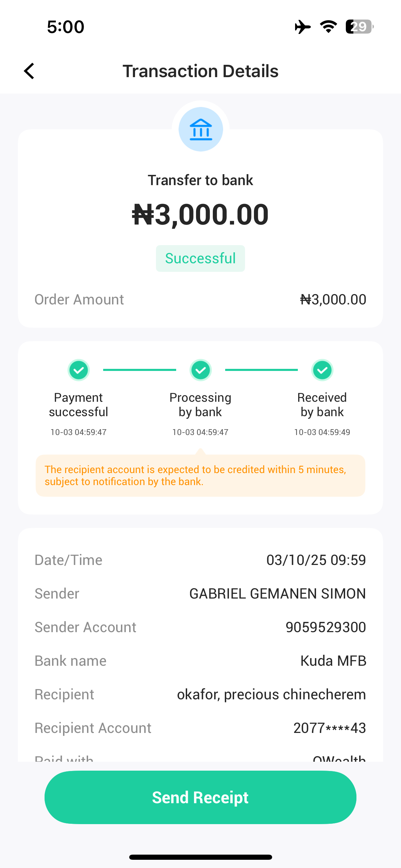This screenshot has width=401, height=868.
Task: Tap the back arrow icon
Action: click(29, 71)
